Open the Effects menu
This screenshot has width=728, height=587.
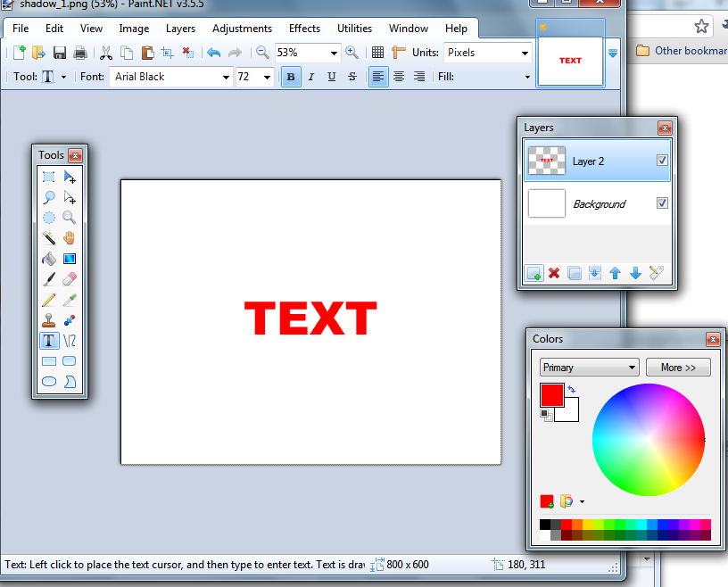coord(304,28)
